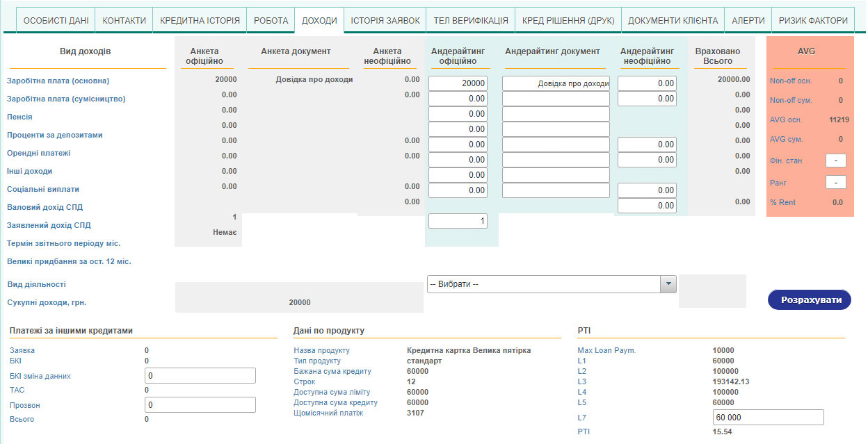Click the L7 field showing 60 000
The width and height of the screenshot is (868, 444).
(x=768, y=417)
